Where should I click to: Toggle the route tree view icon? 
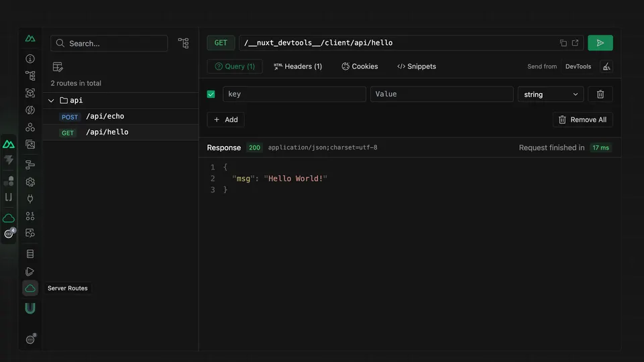pos(183,43)
